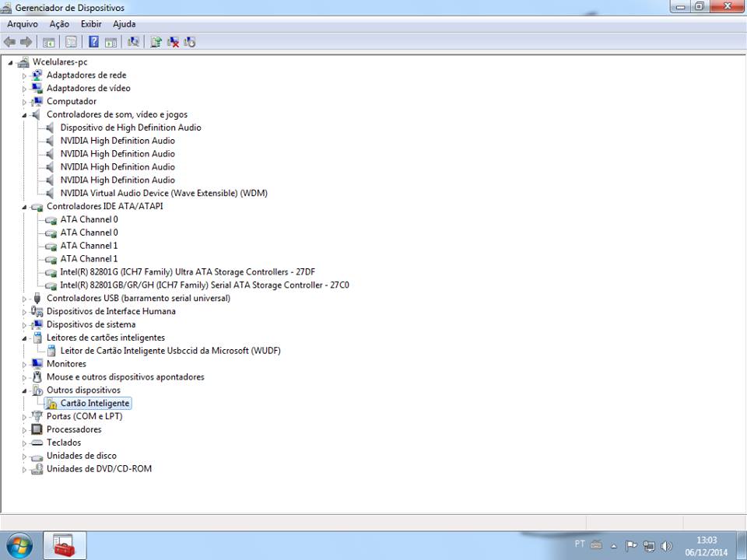The width and height of the screenshot is (747, 560).
Task: Click the Uninstall device red X icon
Action: coord(173,42)
